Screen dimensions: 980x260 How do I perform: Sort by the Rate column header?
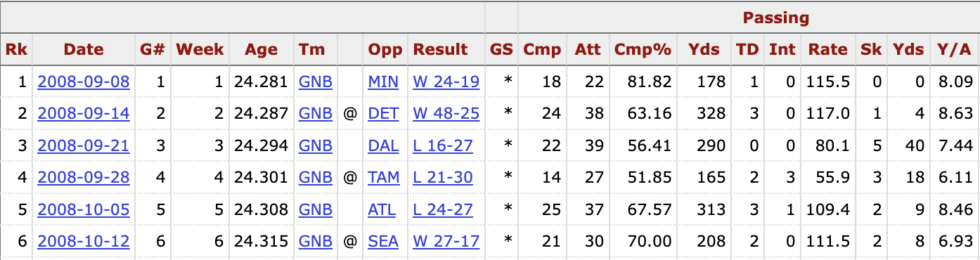pos(828,49)
